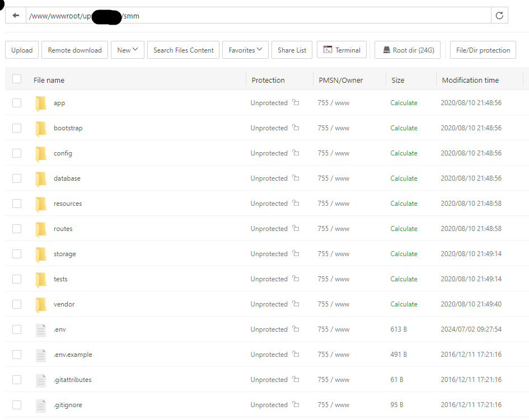Image resolution: width=529 pixels, height=420 pixels.
Task: Open Search Files Content
Action: [x=183, y=50]
